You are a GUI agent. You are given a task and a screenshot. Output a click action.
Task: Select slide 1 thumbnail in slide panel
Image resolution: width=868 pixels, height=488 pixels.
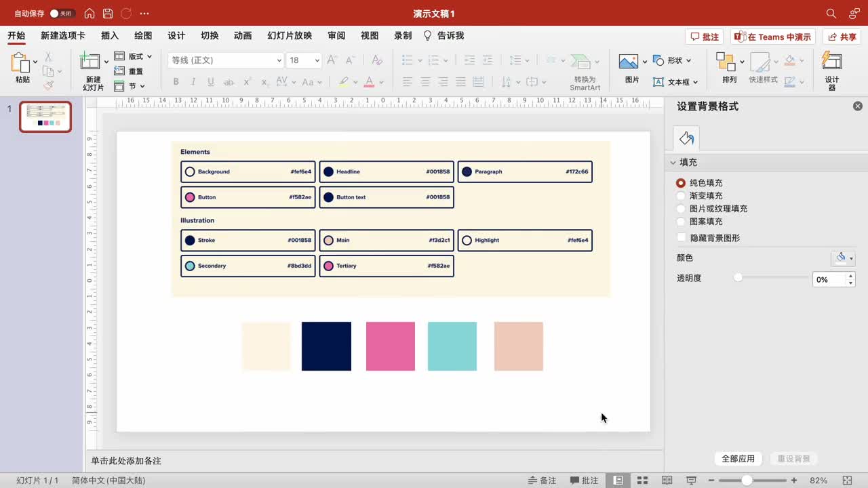click(x=45, y=116)
